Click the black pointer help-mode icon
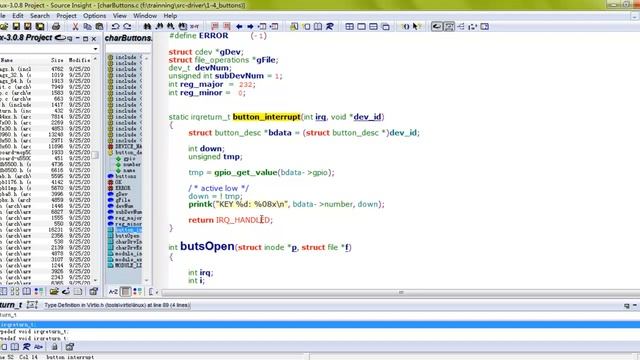Image resolution: width=640 pixels, height=360 pixels. tap(416, 27)
